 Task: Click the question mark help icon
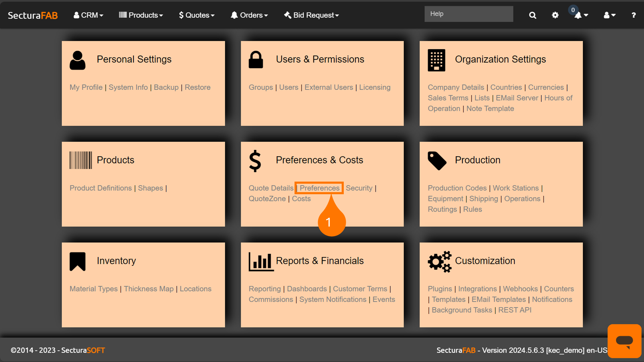[633, 15]
